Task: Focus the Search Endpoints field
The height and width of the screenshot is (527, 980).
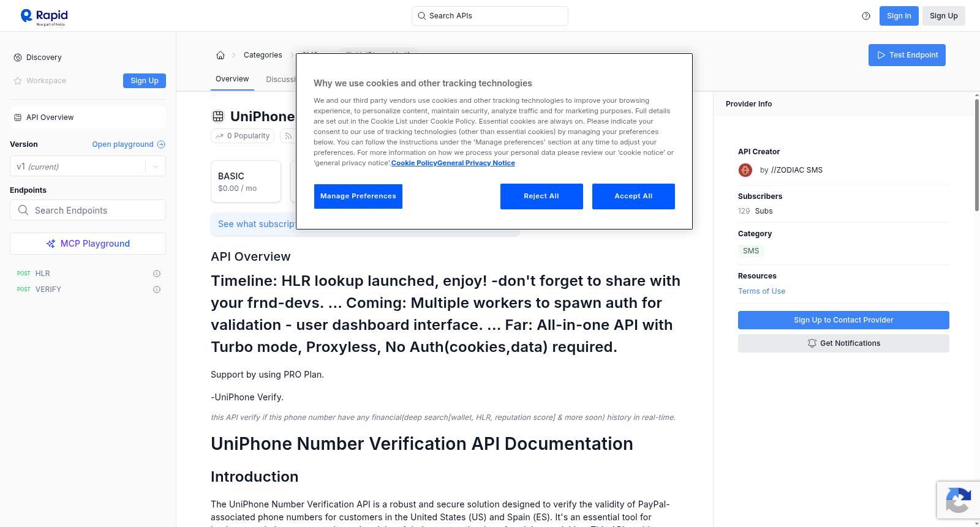Action: click(x=88, y=210)
